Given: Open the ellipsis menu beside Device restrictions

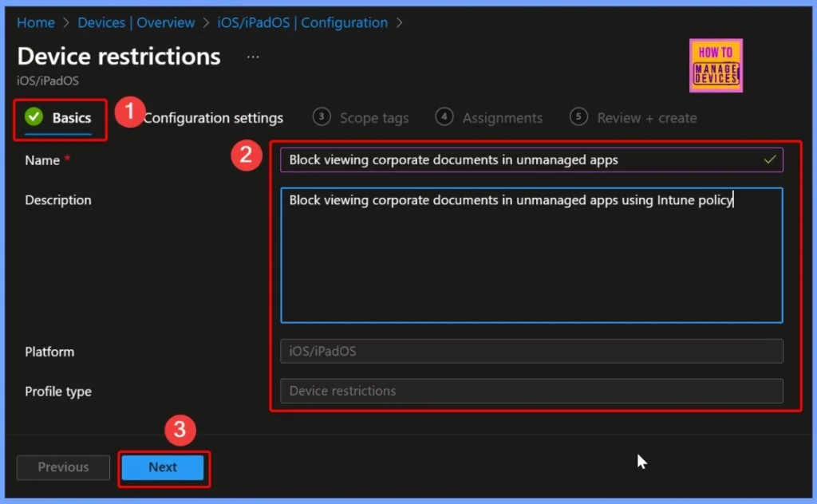Looking at the screenshot, I should pos(252,56).
